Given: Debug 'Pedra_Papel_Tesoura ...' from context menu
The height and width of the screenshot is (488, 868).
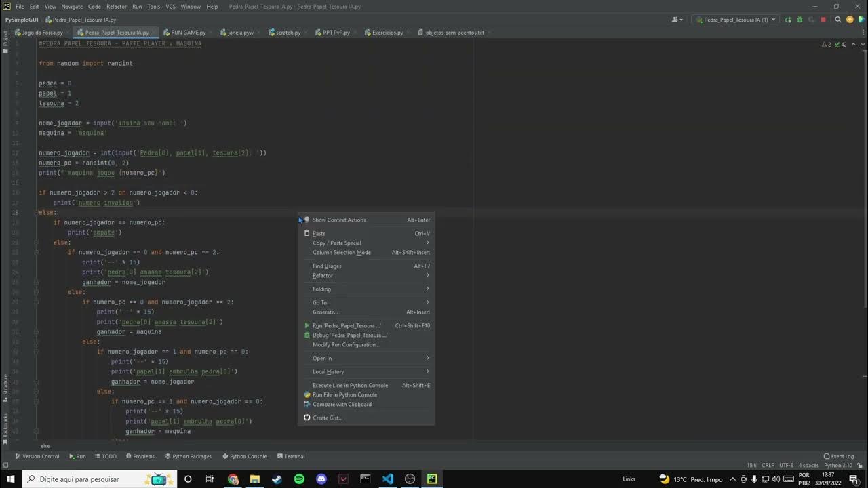Looking at the screenshot, I should tap(366, 335).
